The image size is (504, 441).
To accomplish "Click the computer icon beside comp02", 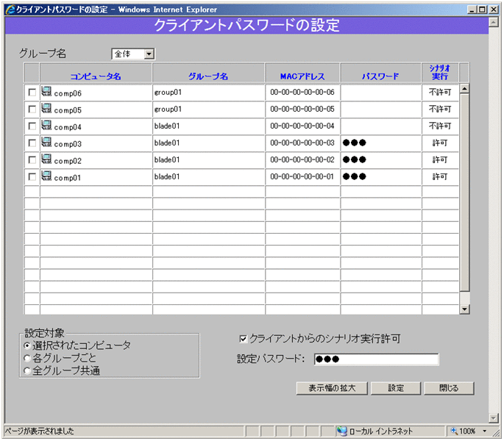I will [x=46, y=159].
